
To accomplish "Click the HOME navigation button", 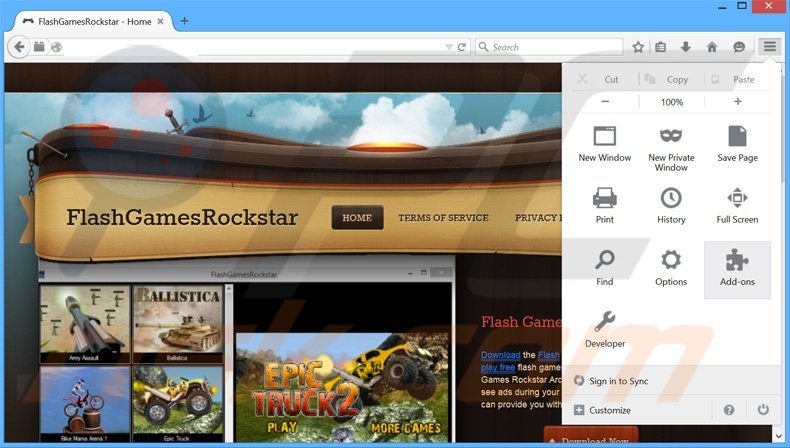I will [357, 218].
